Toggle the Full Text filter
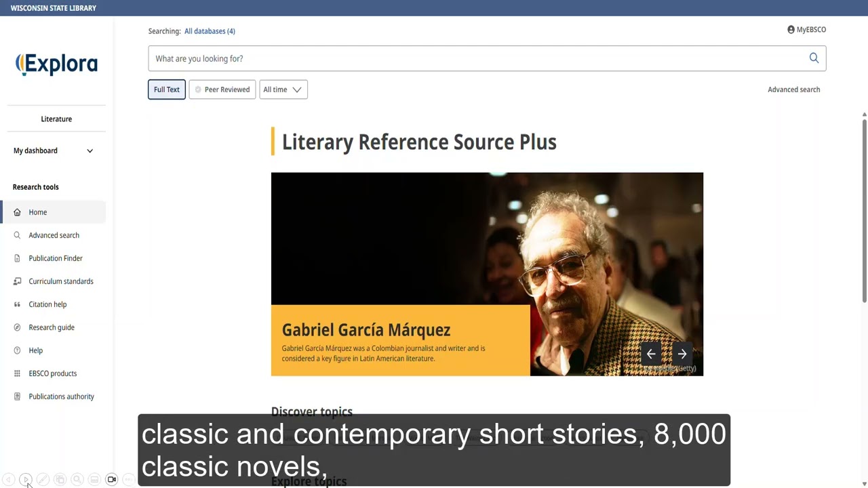The width and height of the screenshot is (868, 488). [167, 89]
